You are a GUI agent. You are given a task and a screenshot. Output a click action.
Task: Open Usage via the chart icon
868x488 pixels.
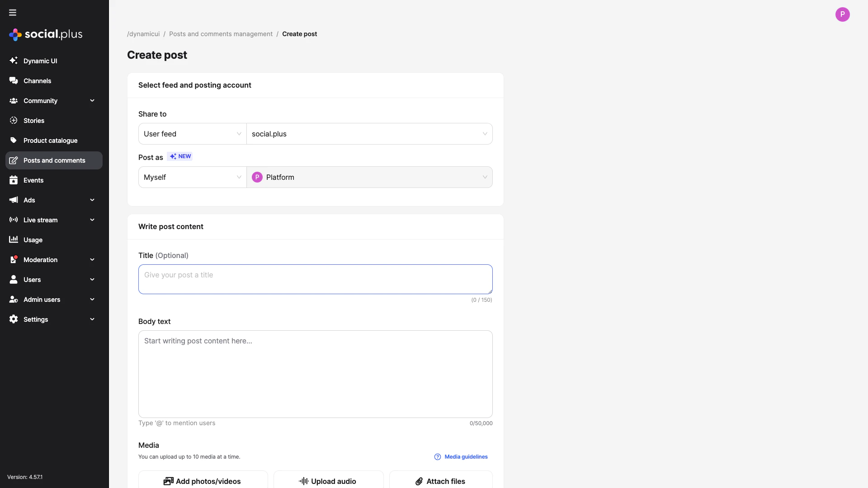pyautogui.click(x=14, y=239)
